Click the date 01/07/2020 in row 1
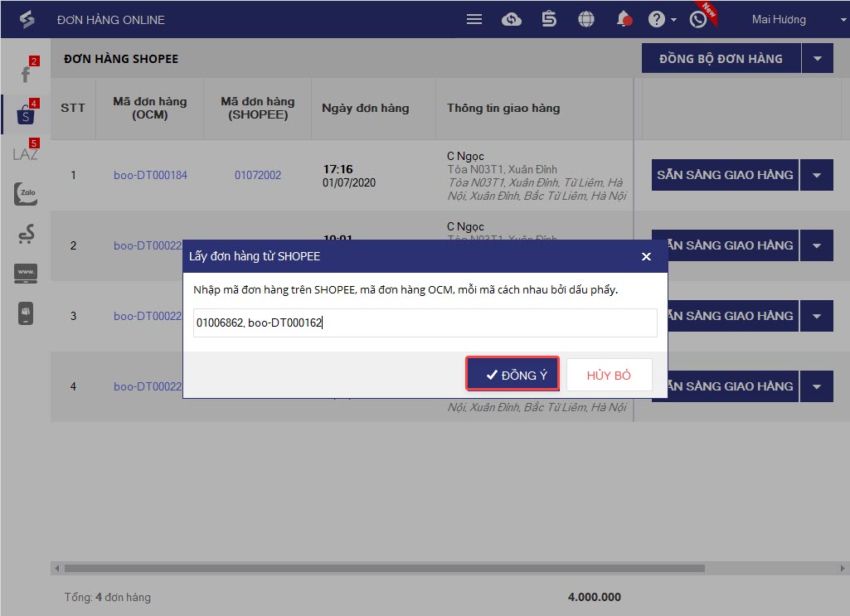Viewport: 850px width, 616px height. [x=348, y=182]
